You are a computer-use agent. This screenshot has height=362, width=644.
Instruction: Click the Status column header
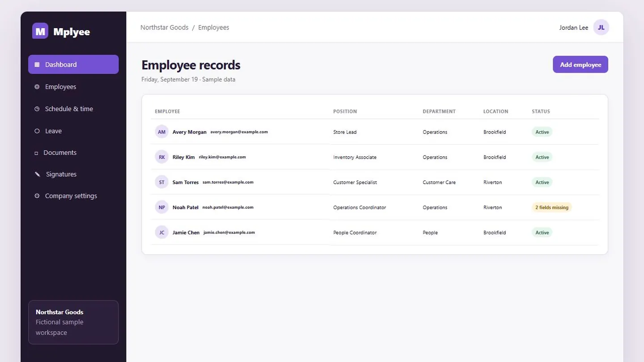point(541,111)
